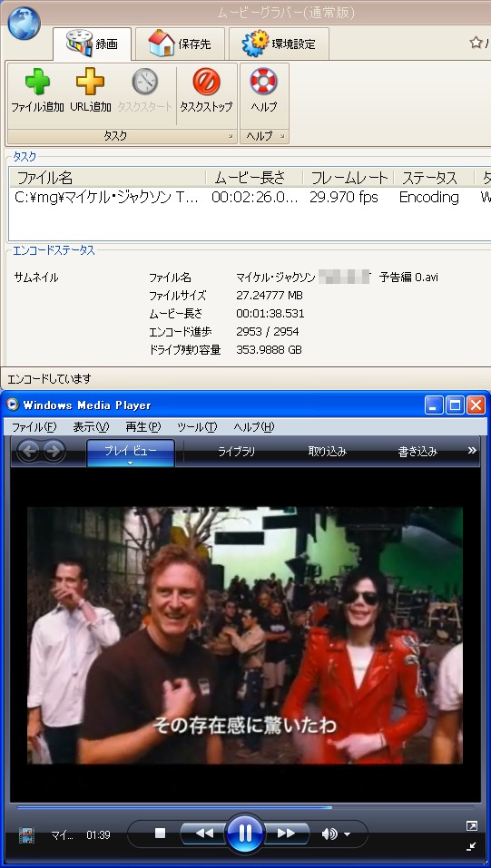491x868 pixels.
Task: Seek using the playback progress bar
Action: coord(245,807)
